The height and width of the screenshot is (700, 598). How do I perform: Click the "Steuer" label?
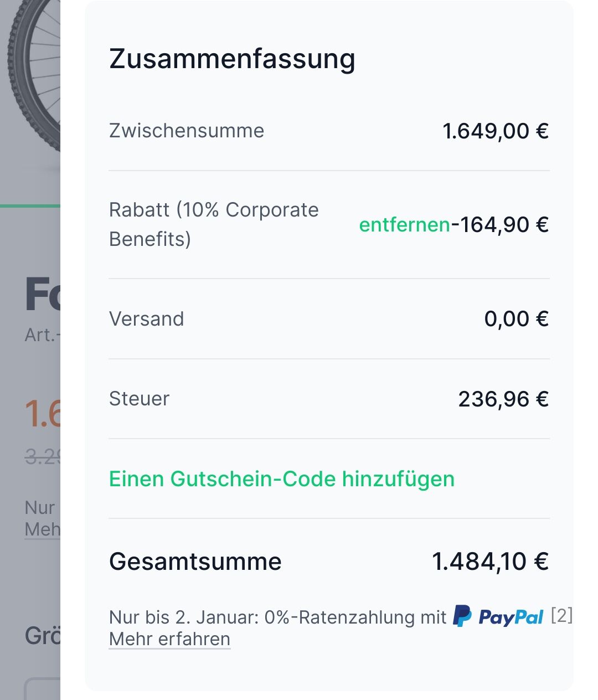[x=139, y=399]
